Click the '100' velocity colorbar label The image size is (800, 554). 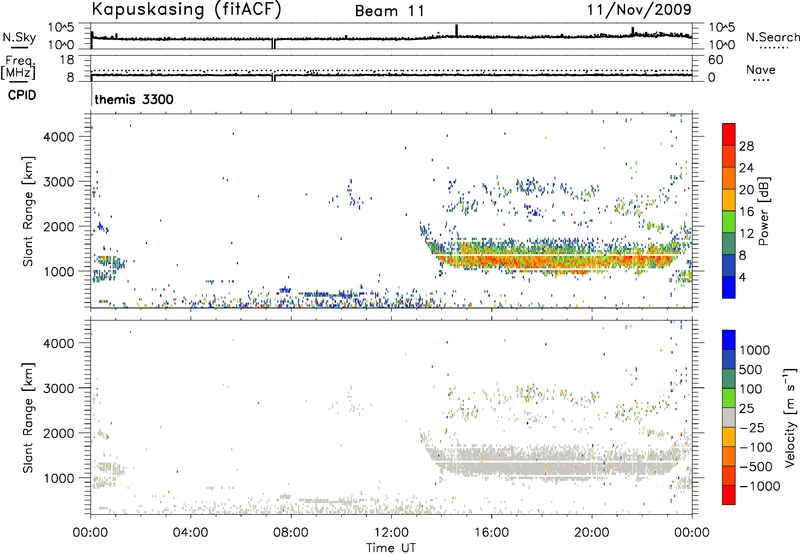click(x=750, y=389)
